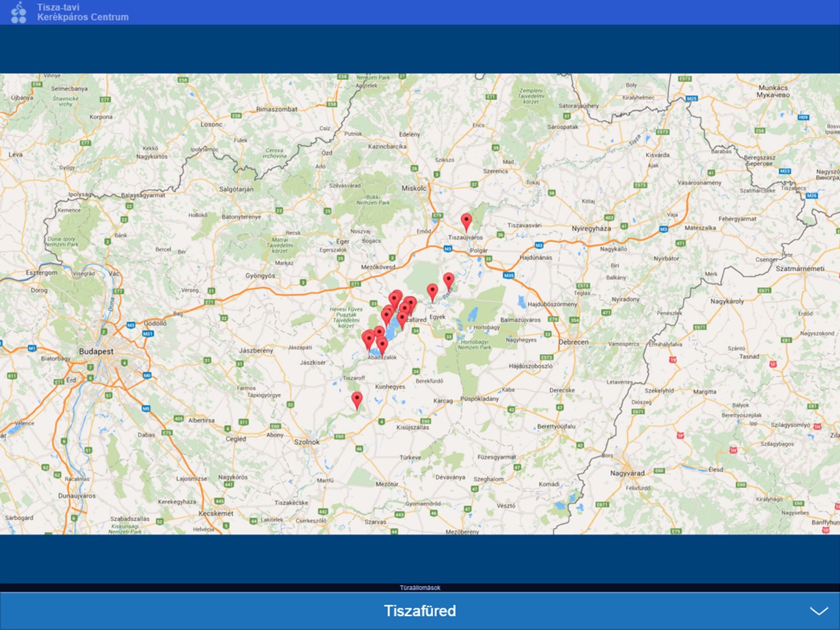Screen dimensions: 840x630
Task: Click the Karcag label on the map
Action: [443, 401]
